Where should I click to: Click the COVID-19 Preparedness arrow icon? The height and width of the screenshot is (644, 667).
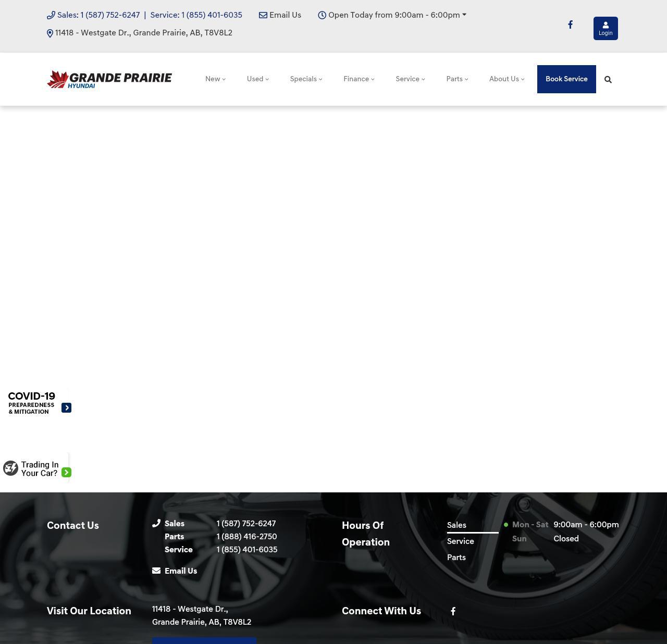tap(66, 407)
